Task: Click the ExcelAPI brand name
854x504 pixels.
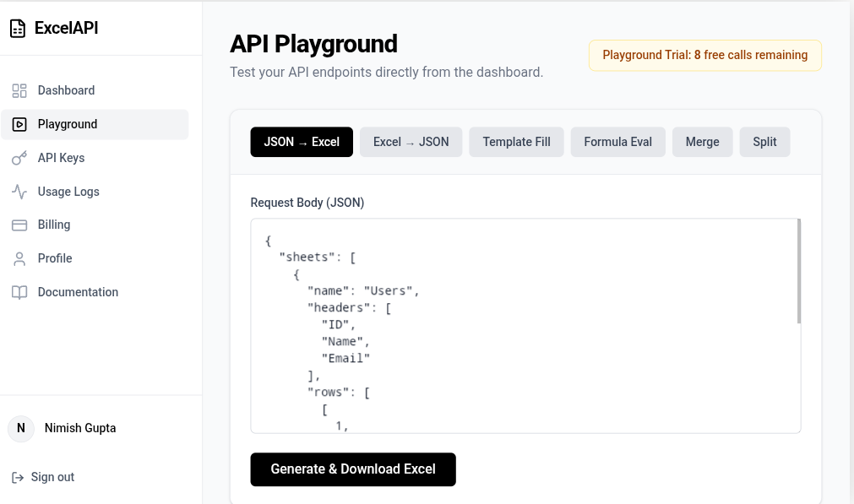Action: tap(67, 29)
